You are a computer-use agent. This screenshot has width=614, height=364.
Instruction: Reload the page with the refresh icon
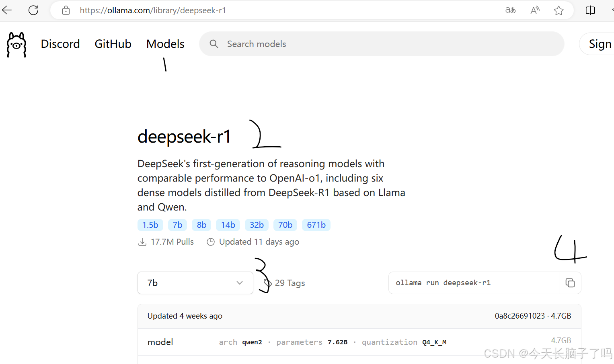pyautogui.click(x=33, y=10)
